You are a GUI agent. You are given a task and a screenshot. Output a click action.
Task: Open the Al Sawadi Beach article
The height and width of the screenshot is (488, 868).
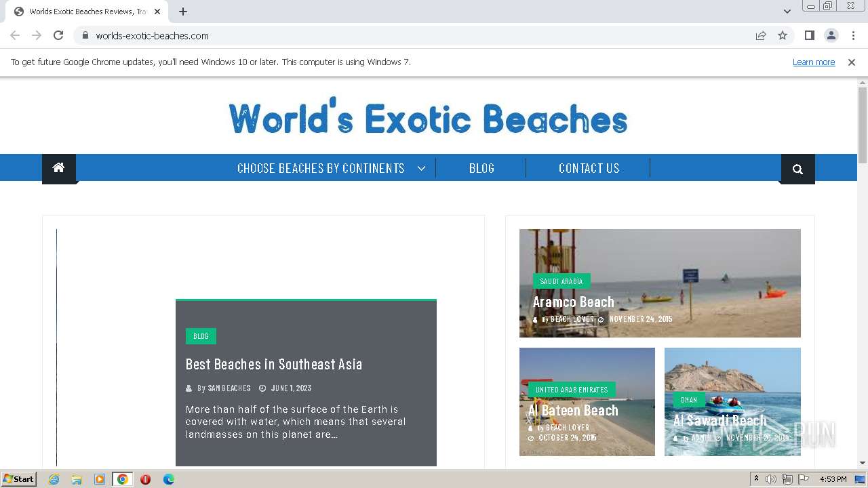tap(720, 420)
